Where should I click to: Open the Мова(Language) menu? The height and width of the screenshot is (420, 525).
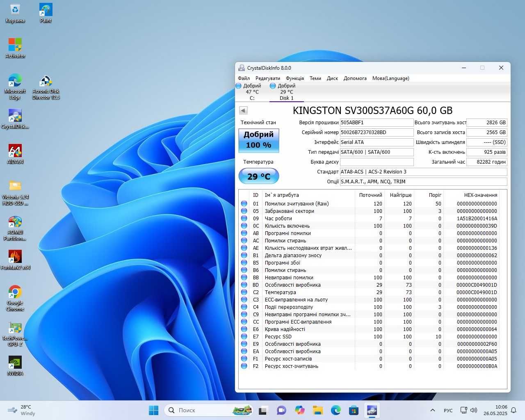click(x=390, y=78)
